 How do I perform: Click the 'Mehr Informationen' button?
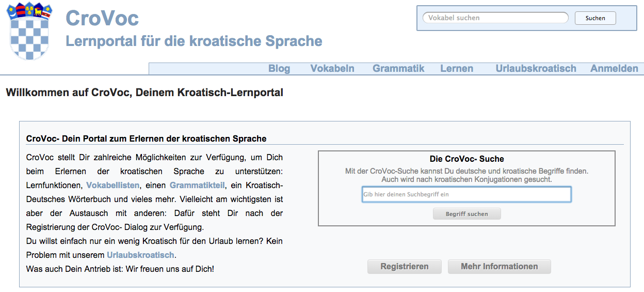(x=499, y=267)
